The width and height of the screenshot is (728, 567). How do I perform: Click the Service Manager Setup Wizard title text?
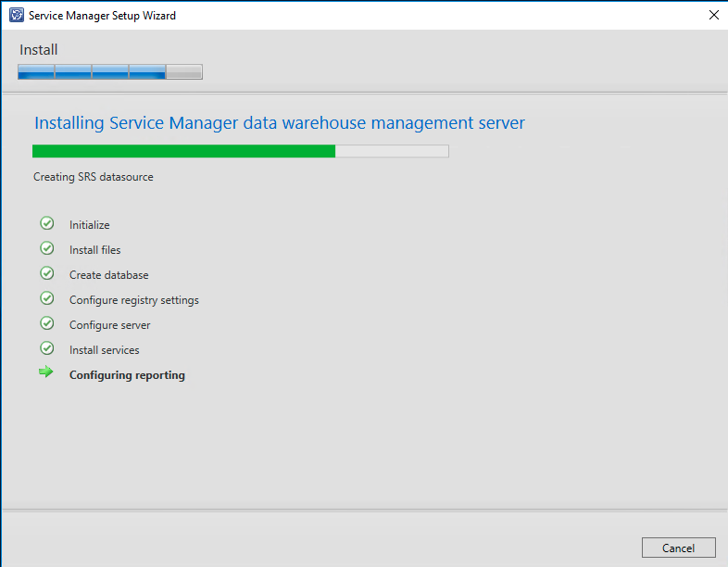(102, 16)
